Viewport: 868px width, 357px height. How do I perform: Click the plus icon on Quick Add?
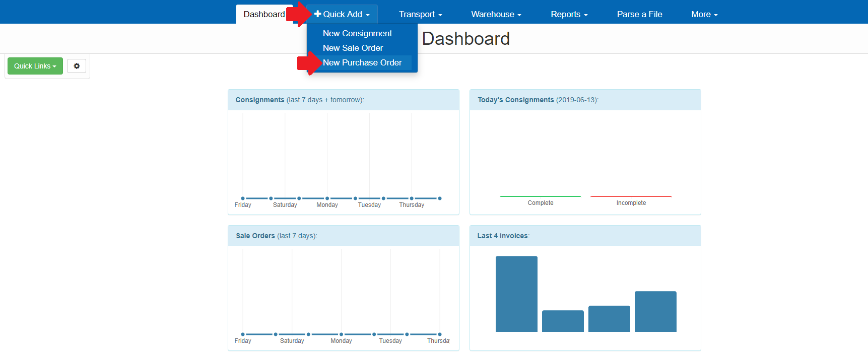(318, 14)
